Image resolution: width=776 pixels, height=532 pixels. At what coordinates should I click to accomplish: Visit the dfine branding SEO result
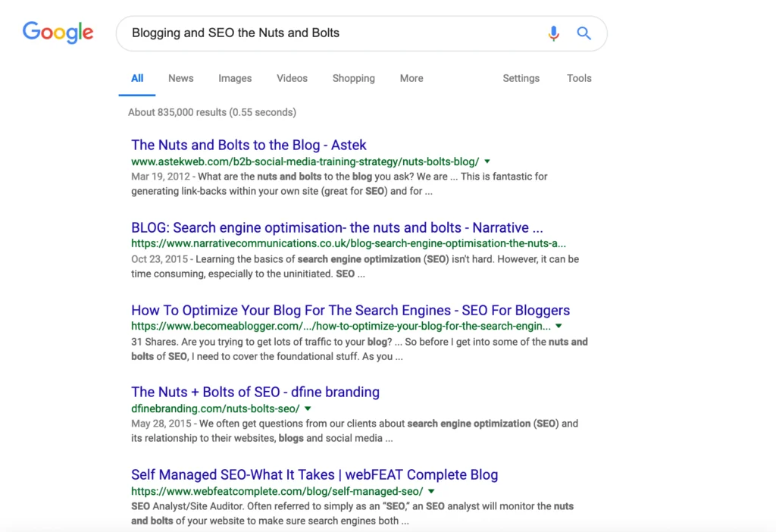pyautogui.click(x=255, y=392)
